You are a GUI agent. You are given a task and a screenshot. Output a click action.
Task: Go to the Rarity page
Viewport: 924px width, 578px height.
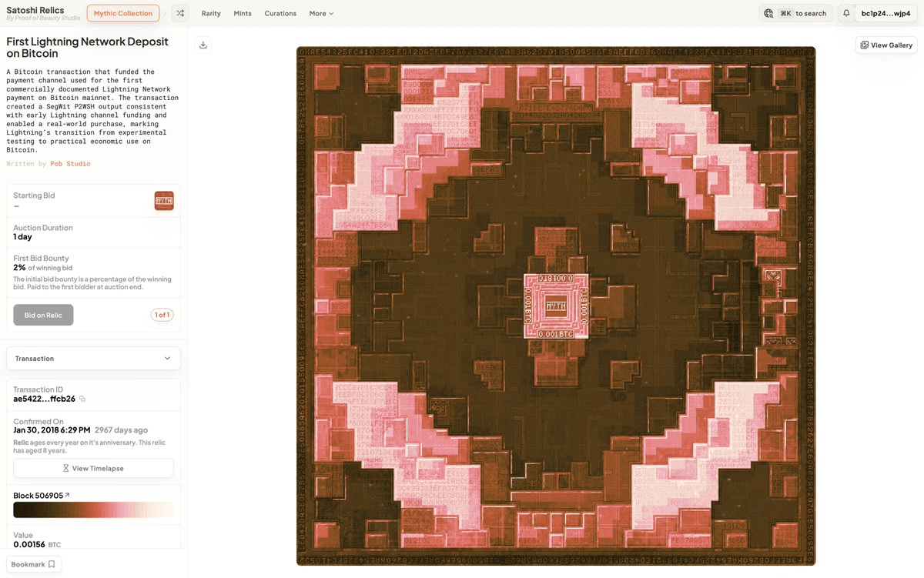pyautogui.click(x=211, y=13)
